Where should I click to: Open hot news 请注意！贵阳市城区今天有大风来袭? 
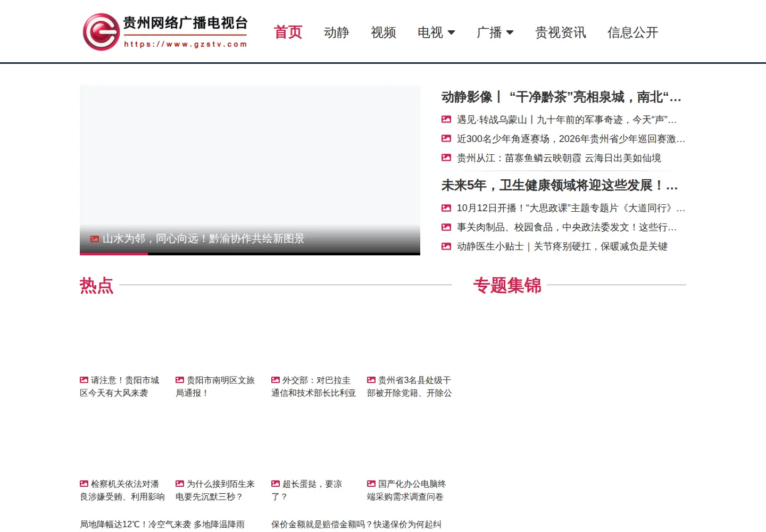[120, 387]
